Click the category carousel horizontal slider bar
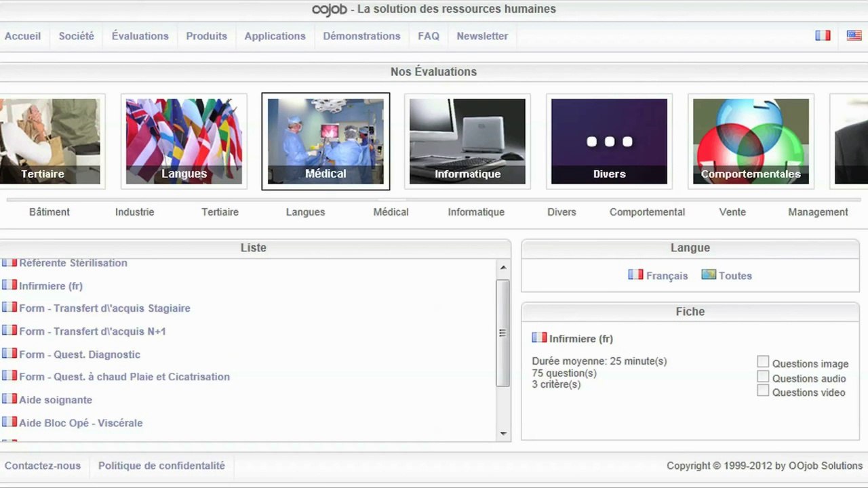 pyautogui.click(x=434, y=200)
